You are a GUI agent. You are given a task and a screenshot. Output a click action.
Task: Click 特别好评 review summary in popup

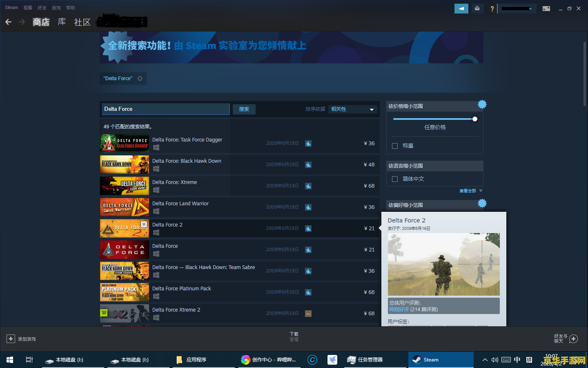pyautogui.click(x=399, y=310)
